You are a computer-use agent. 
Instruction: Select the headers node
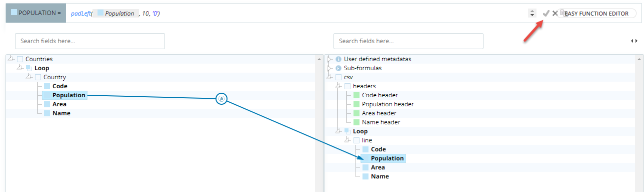(364, 86)
